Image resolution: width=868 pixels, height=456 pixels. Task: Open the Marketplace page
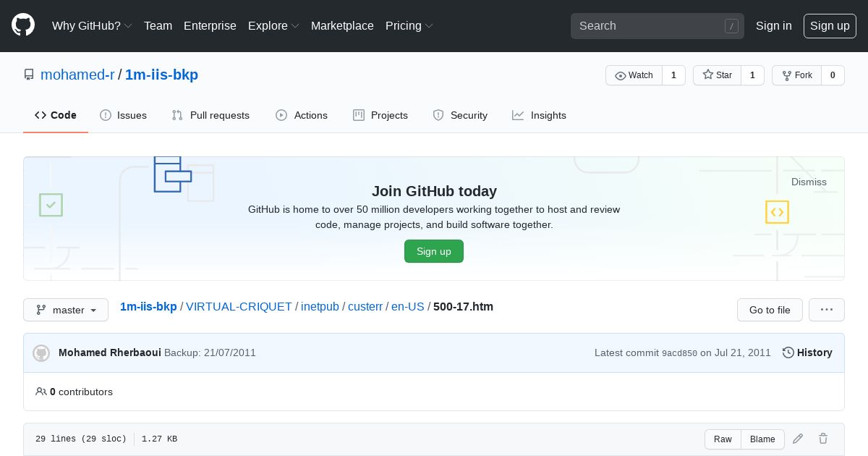(x=342, y=25)
